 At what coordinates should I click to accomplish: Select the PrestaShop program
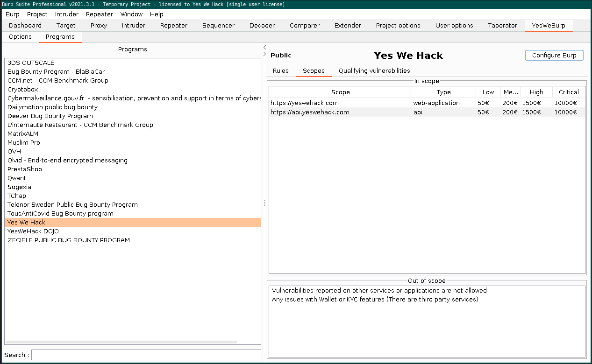tap(133, 169)
